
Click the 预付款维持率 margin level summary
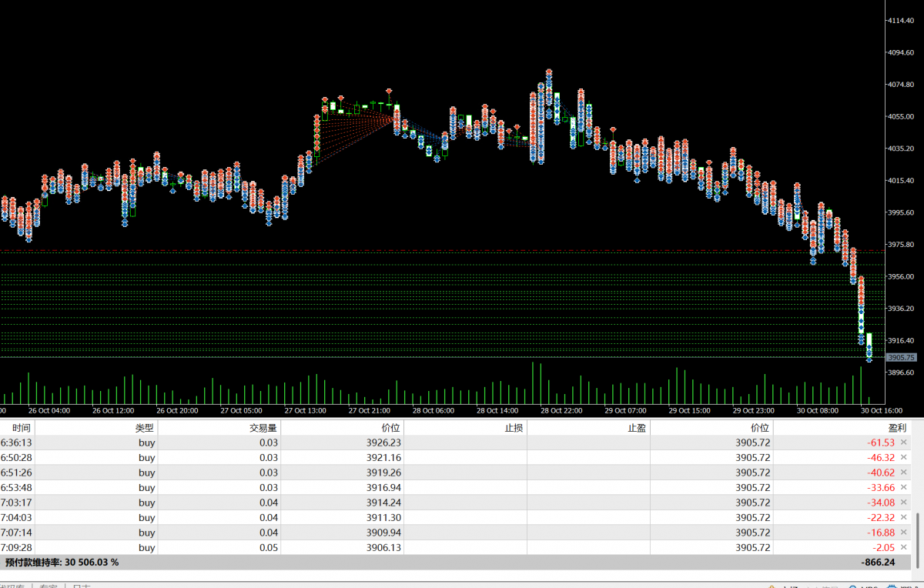click(62, 563)
